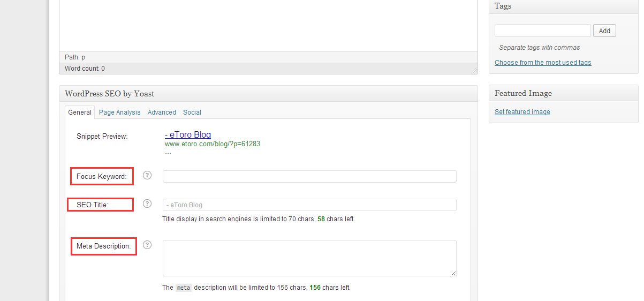Collapse the Tags panel header
Screen dimensions: 644x301
pyautogui.click(x=564, y=6)
